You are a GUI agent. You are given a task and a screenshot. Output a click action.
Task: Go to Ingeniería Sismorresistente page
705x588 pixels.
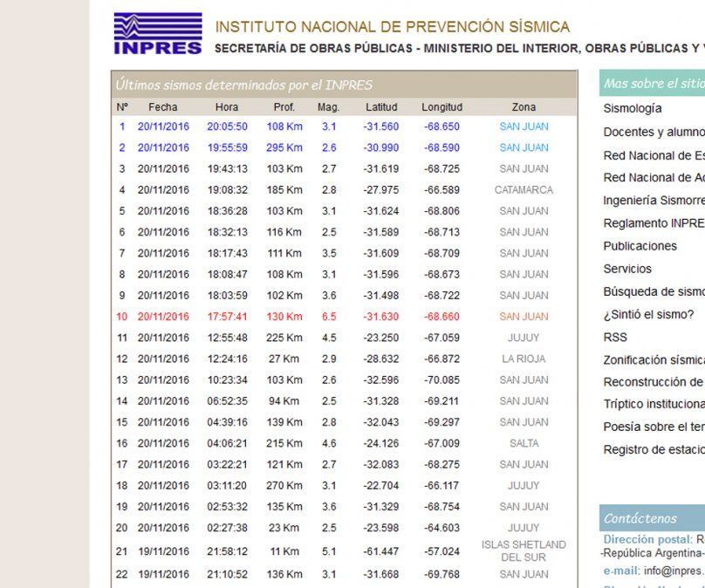coord(654,201)
